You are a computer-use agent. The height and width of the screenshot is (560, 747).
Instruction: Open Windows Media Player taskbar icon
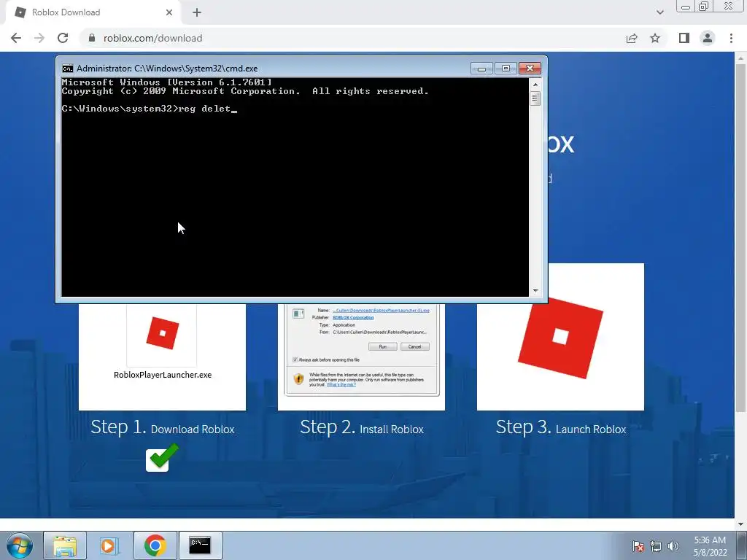(109, 545)
